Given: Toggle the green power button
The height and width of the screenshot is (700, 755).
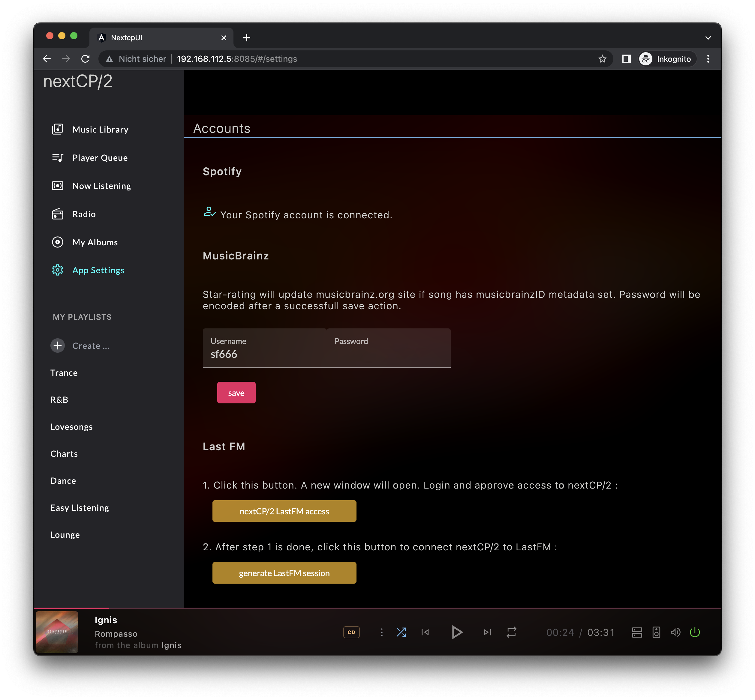Looking at the screenshot, I should [x=695, y=632].
